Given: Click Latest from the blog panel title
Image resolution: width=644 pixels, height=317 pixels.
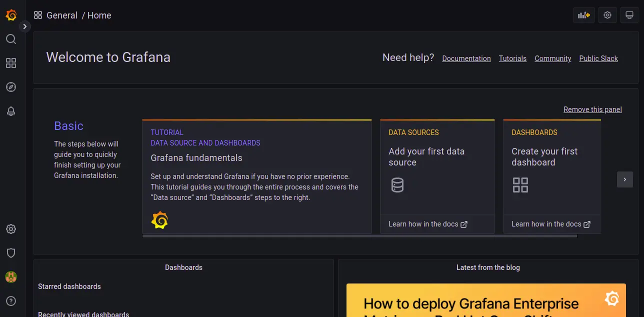Looking at the screenshot, I should (488, 267).
